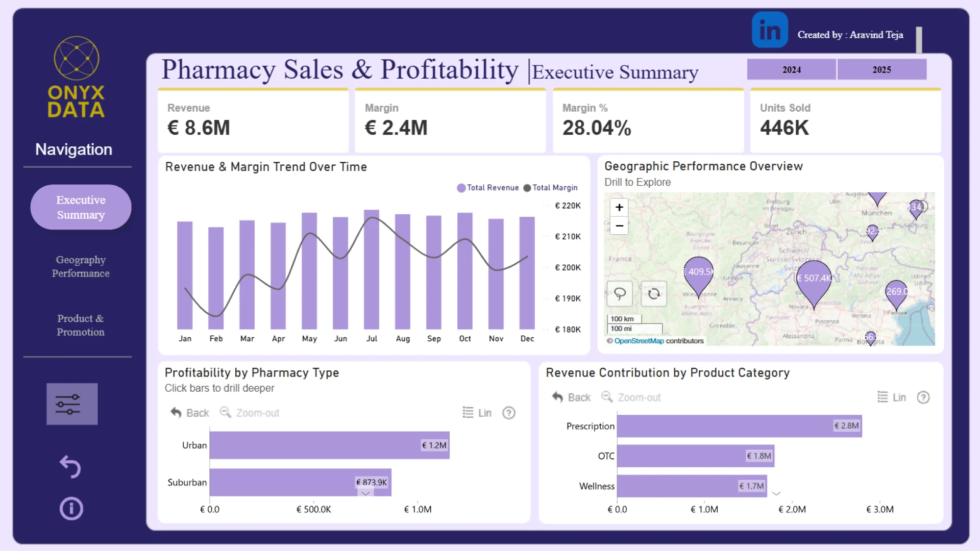Viewport: 980px width, 551px height.
Task: Zoom out on the map
Action: pos(619,226)
